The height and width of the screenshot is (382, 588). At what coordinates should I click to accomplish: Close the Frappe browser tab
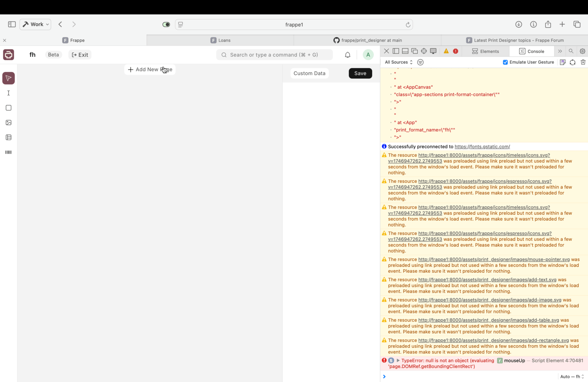pyautogui.click(x=5, y=40)
